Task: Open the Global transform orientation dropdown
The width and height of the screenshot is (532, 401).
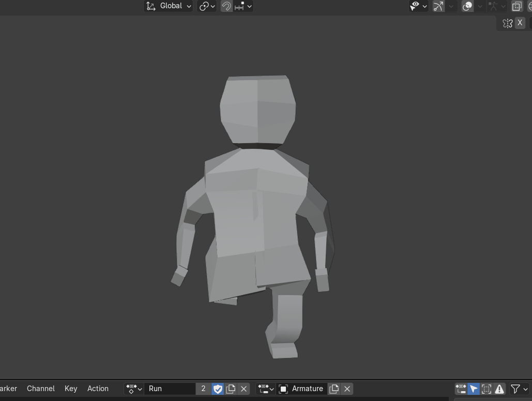Action: (168, 6)
